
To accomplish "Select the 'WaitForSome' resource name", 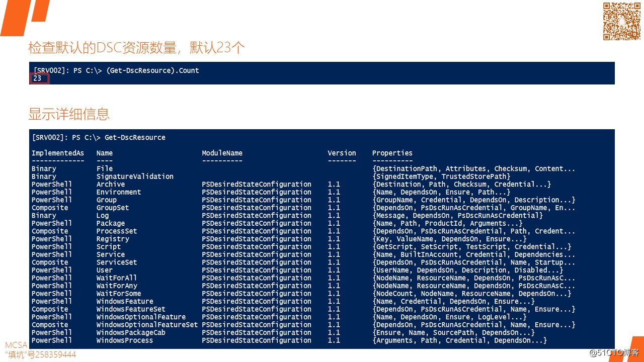I will click(x=119, y=294).
